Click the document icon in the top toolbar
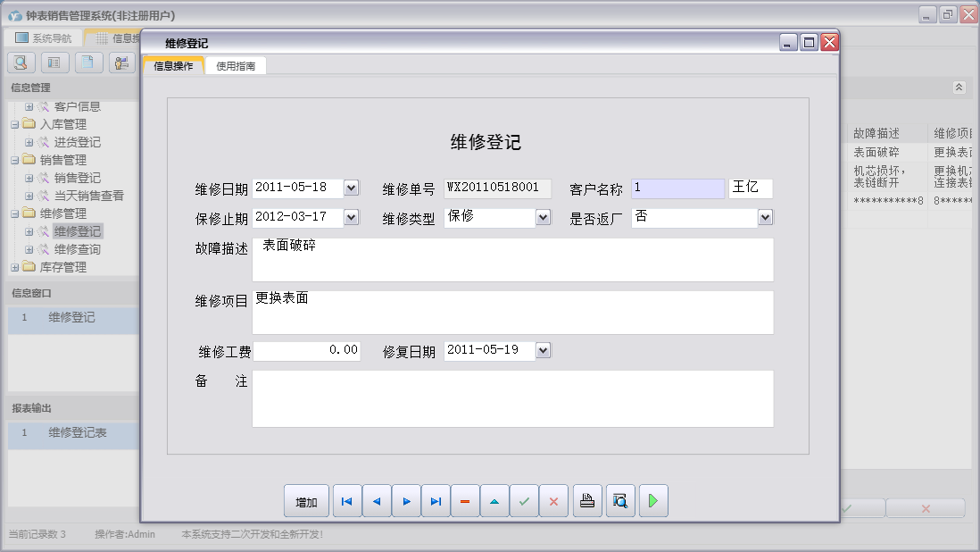The height and width of the screenshot is (552, 980). pos(87,63)
